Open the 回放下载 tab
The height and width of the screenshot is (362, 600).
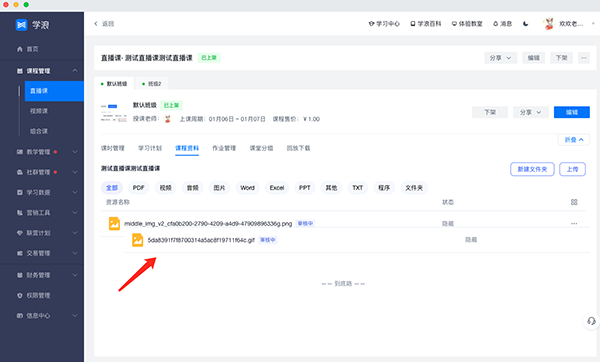[x=298, y=148]
